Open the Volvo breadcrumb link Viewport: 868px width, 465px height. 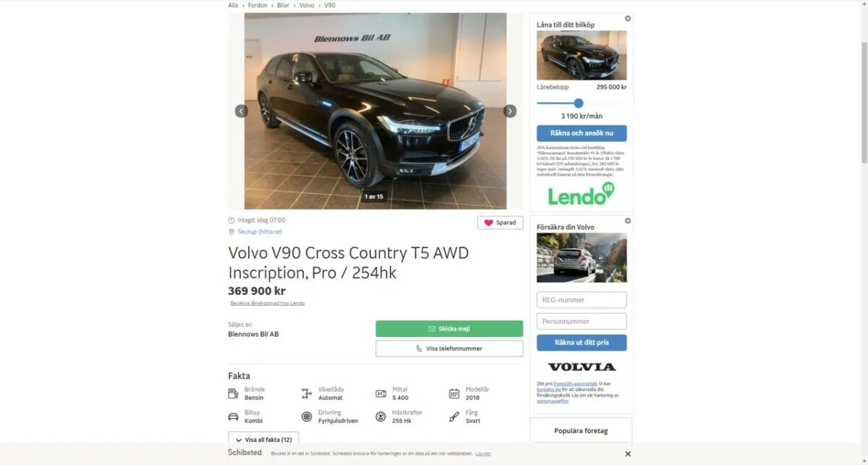click(307, 5)
